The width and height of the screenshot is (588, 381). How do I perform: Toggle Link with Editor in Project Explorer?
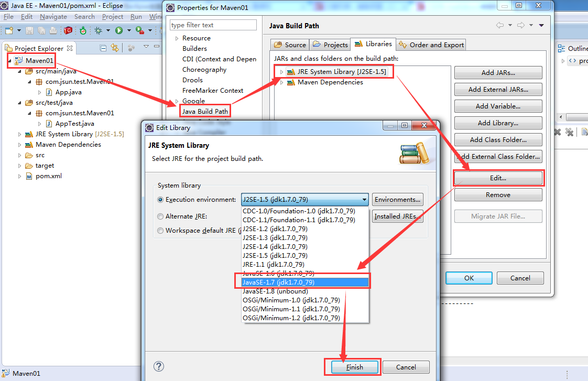[115, 48]
